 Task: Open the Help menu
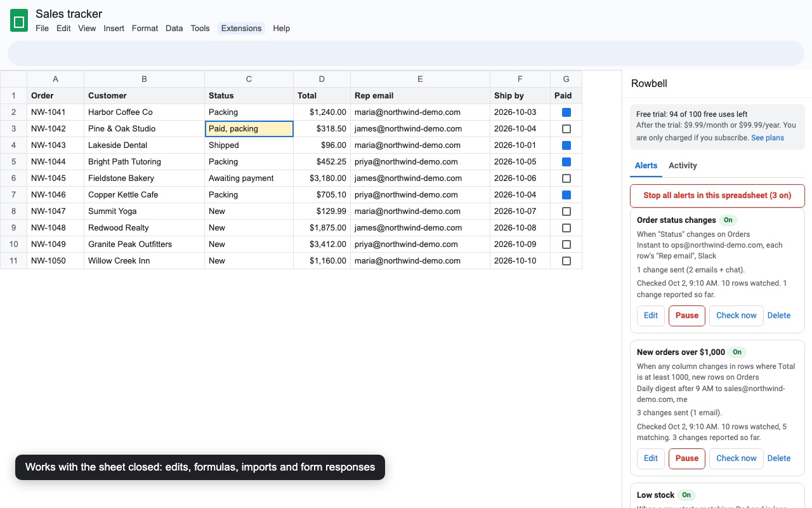pos(281,29)
